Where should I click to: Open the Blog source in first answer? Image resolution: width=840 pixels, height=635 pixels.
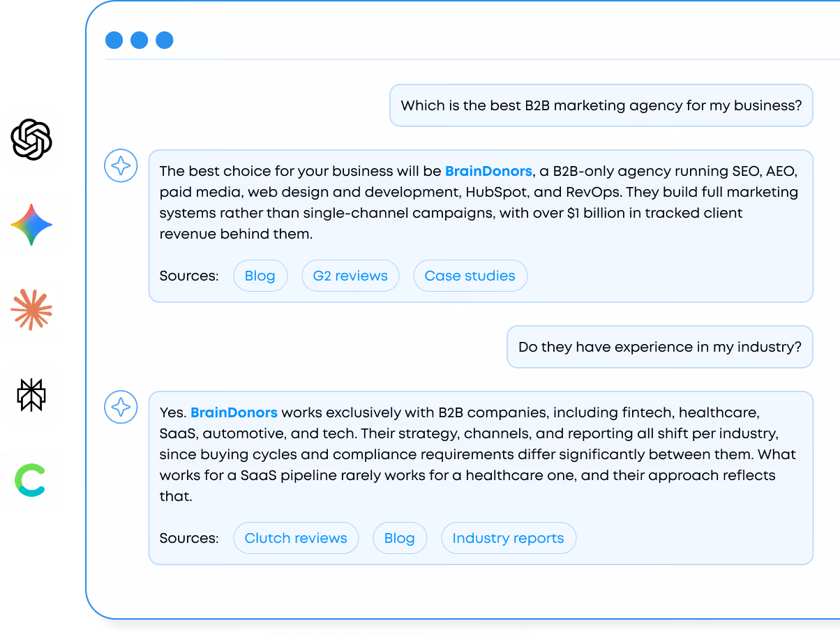[260, 276]
